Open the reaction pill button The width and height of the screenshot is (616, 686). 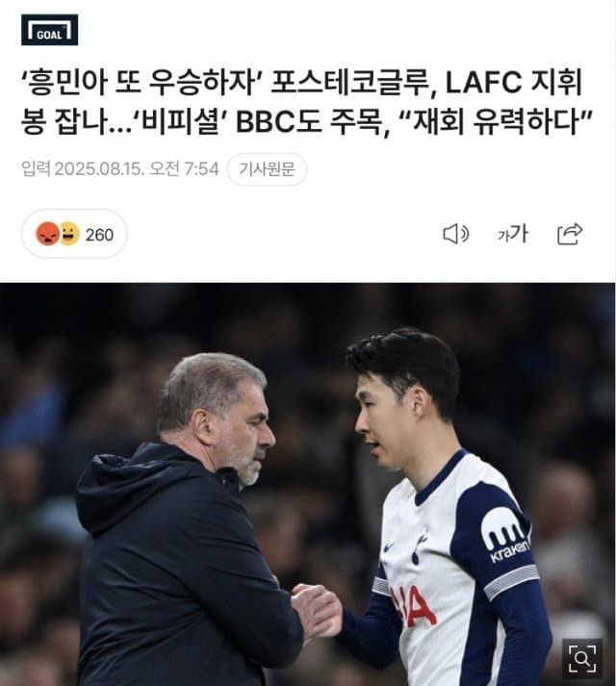pos(74,234)
